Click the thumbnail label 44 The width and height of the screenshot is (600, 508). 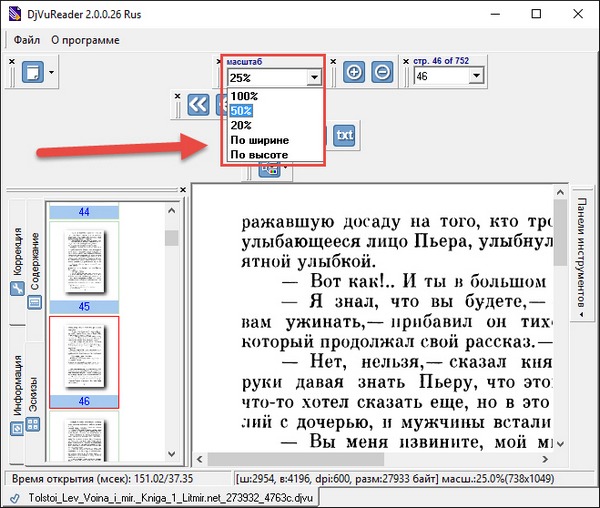(x=84, y=212)
